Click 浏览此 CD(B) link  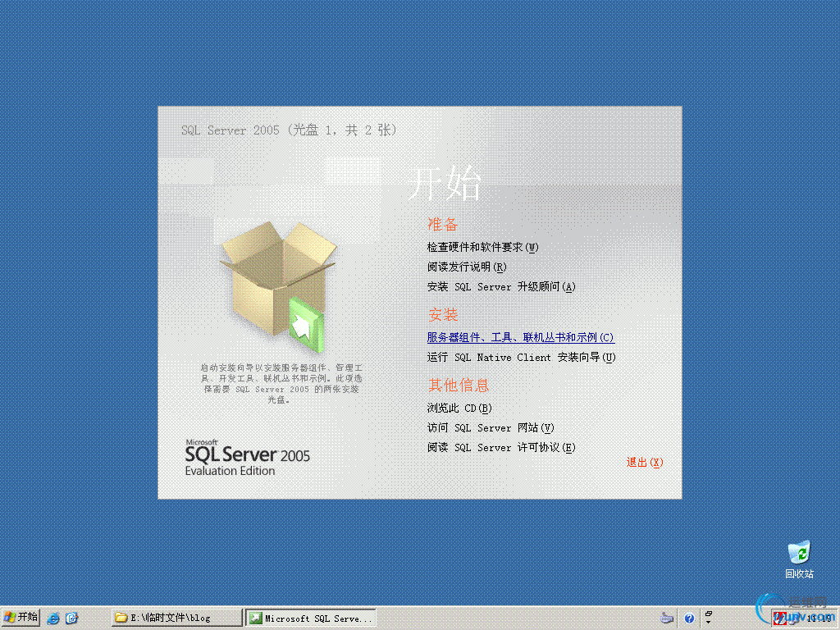coord(459,409)
